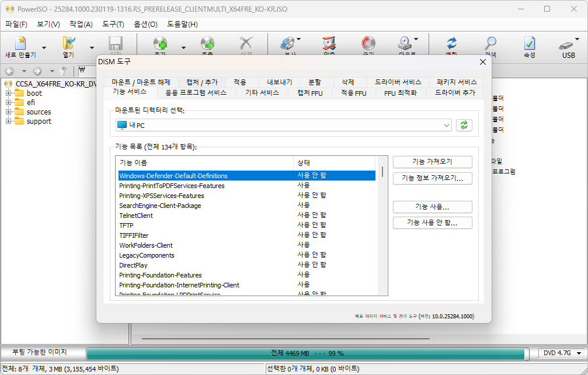Open the 보기(V) menu
The height and width of the screenshot is (375, 588).
tap(48, 25)
